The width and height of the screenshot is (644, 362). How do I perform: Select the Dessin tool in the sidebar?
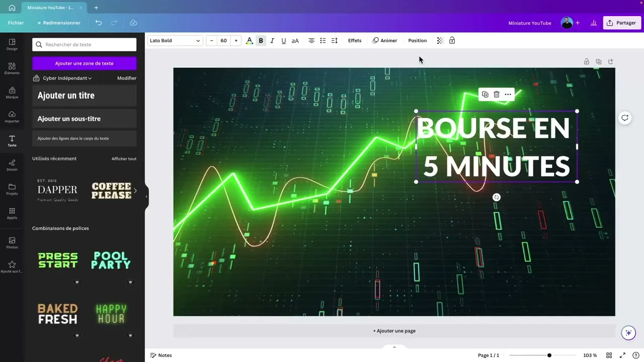(12, 165)
